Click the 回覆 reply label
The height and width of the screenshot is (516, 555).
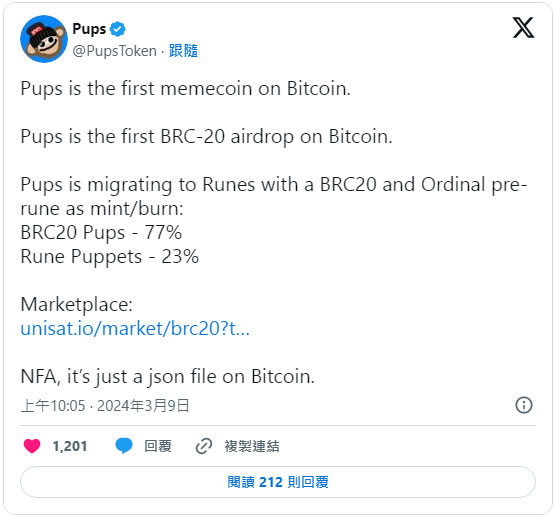click(x=158, y=446)
